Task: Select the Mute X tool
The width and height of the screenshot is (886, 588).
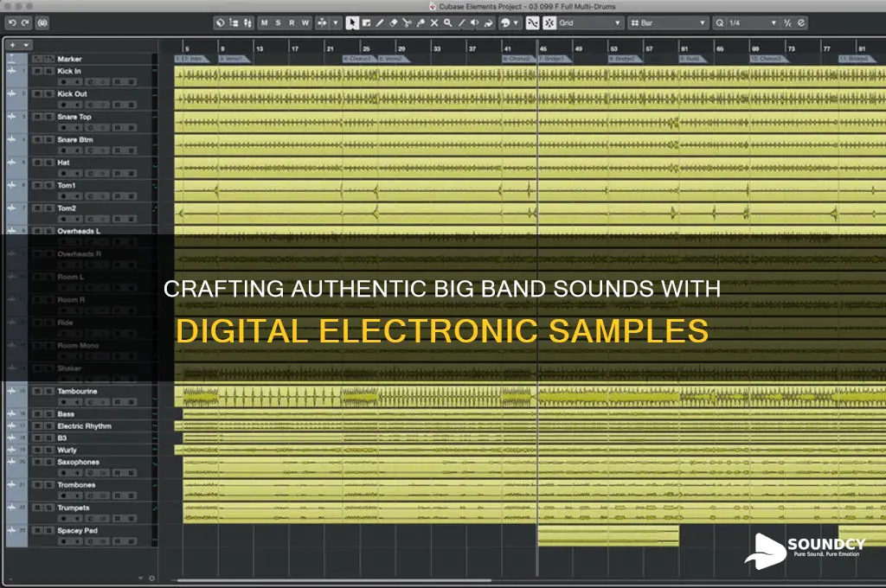Action: [x=434, y=22]
